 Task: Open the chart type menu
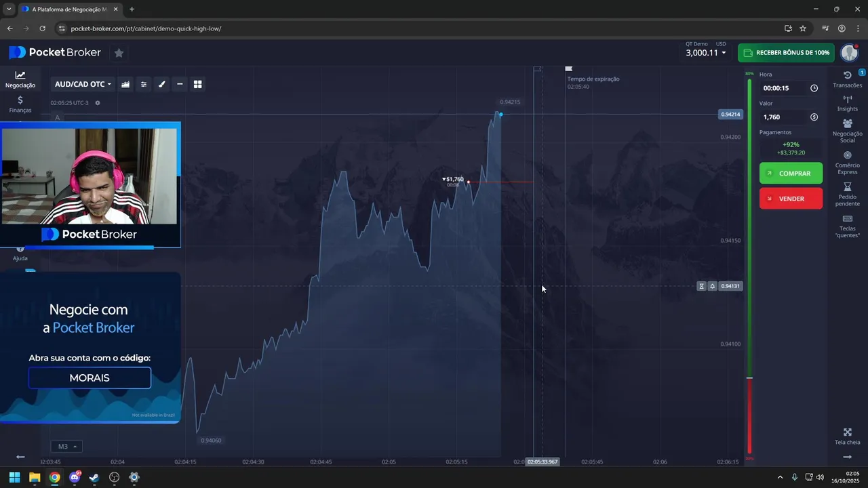(125, 84)
